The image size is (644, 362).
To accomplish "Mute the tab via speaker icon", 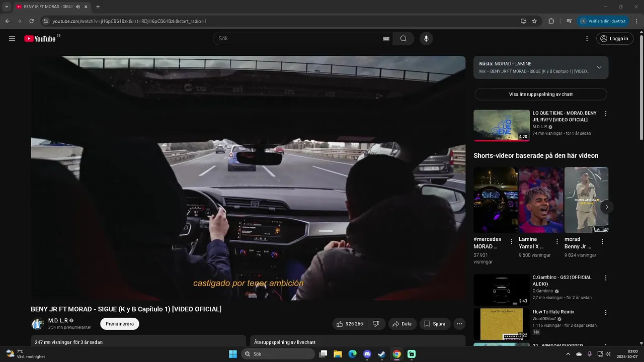I will coord(78,7).
